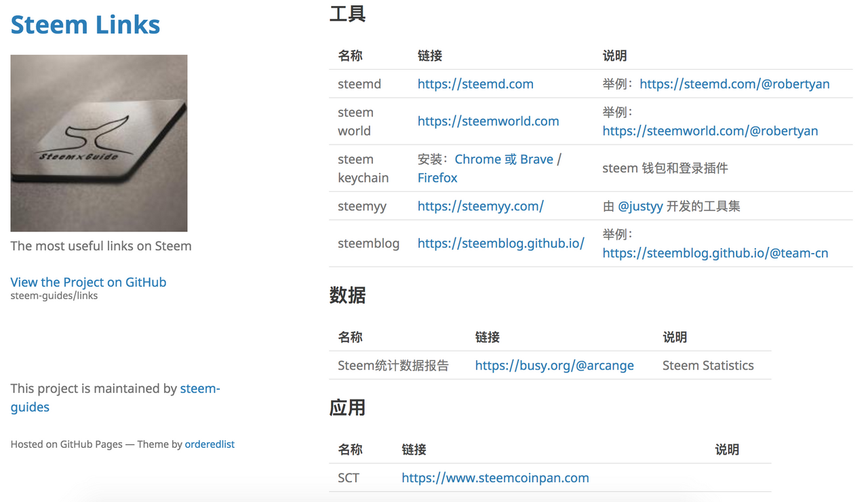Click The most useful links on Steem
Viewport: 868px width, 502px height.
tap(101, 246)
